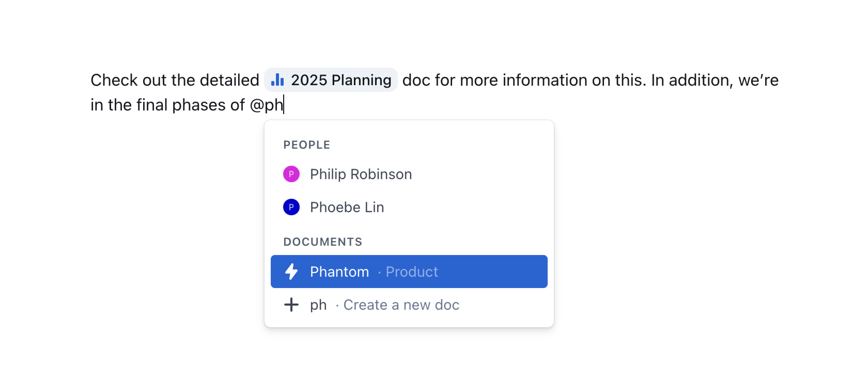868x382 pixels.
Task: Click the text 'in the final phases'
Action: coord(158,105)
